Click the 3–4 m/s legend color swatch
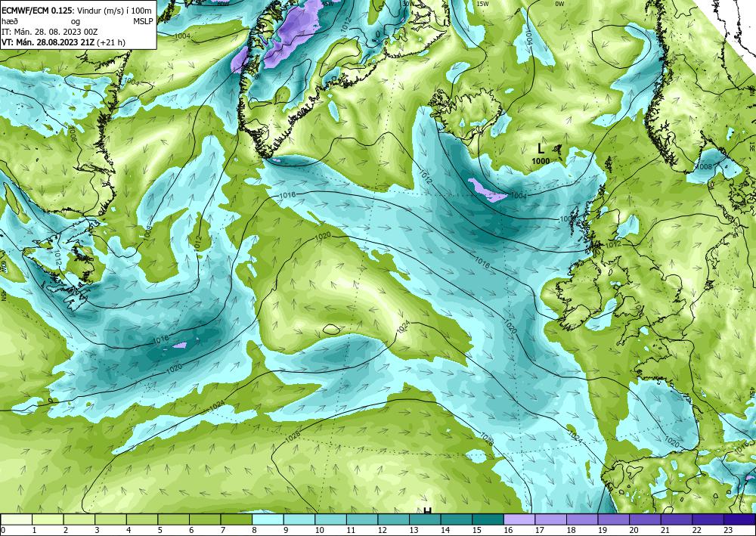The width and height of the screenshot is (756, 536). point(111,519)
